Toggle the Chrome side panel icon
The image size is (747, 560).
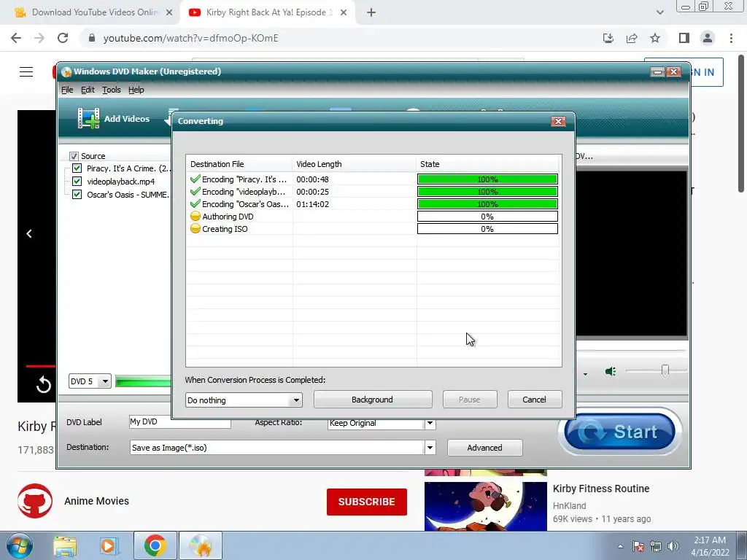[x=684, y=38]
